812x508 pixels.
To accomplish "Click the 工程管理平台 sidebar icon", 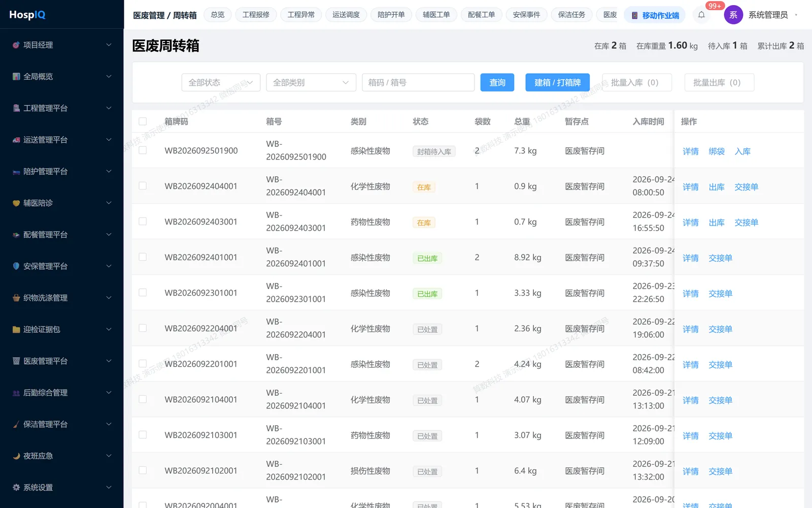I will [16, 108].
